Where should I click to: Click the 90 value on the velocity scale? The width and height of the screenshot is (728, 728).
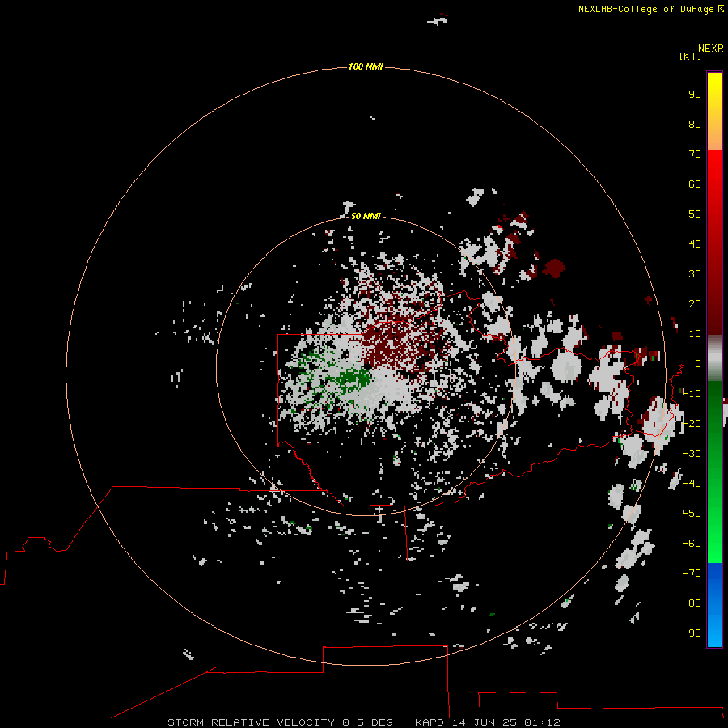point(695,95)
